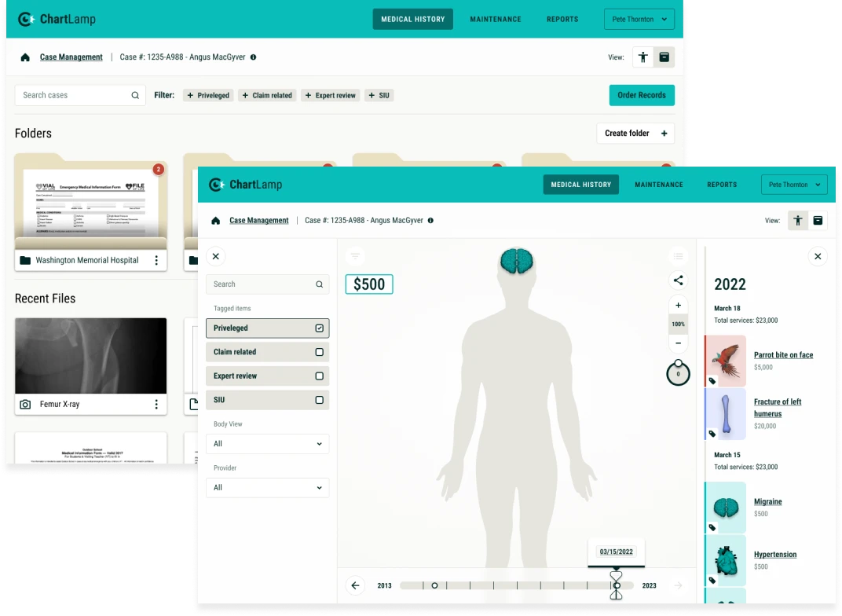This screenshot has width=842, height=616.
Task: Click info icon beside case number, back window
Action: click(253, 57)
